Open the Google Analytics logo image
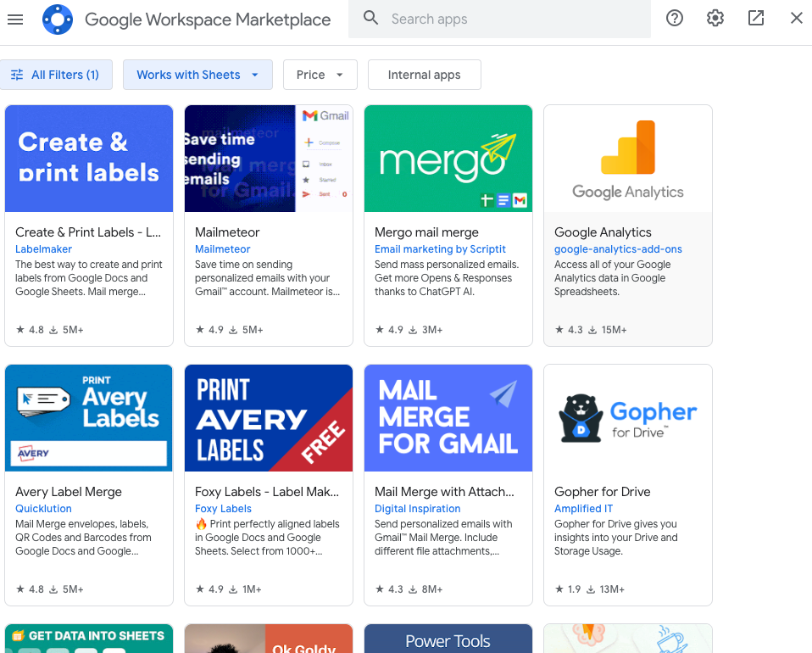Image resolution: width=812 pixels, height=653 pixels. (x=628, y=159)
